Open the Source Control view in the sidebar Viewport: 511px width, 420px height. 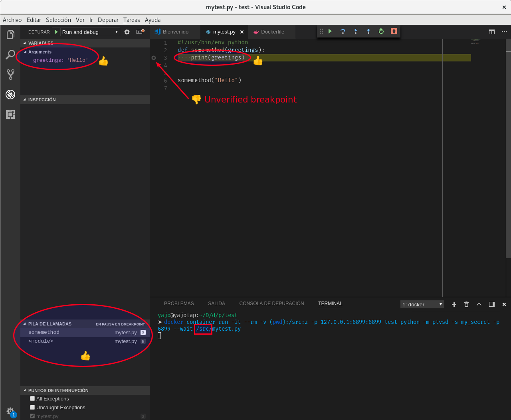[x=10, y=75]
